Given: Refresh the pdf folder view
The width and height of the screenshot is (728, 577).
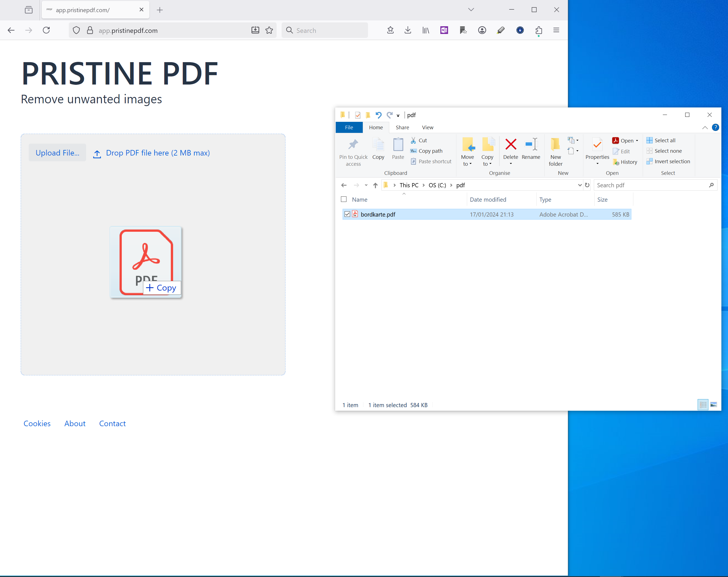Looking at the screenshot, I should point(587,185).
